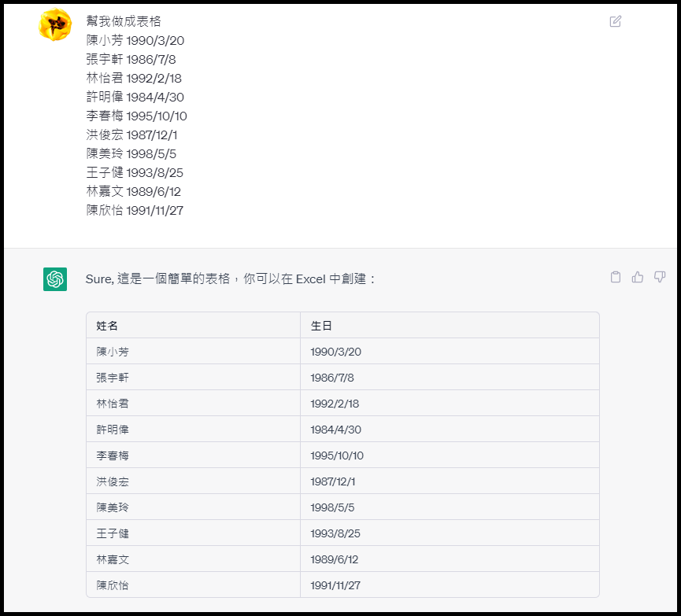Click prompt line 陳欣怡 1991/11/27
The width and height of the screenshot is (681, 616).
tap(135, 210)
